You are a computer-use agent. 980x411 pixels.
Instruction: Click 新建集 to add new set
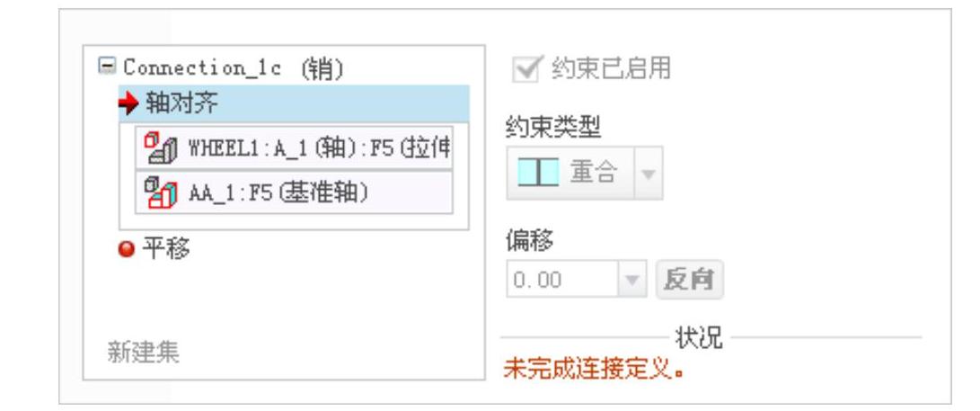point(143,353)
